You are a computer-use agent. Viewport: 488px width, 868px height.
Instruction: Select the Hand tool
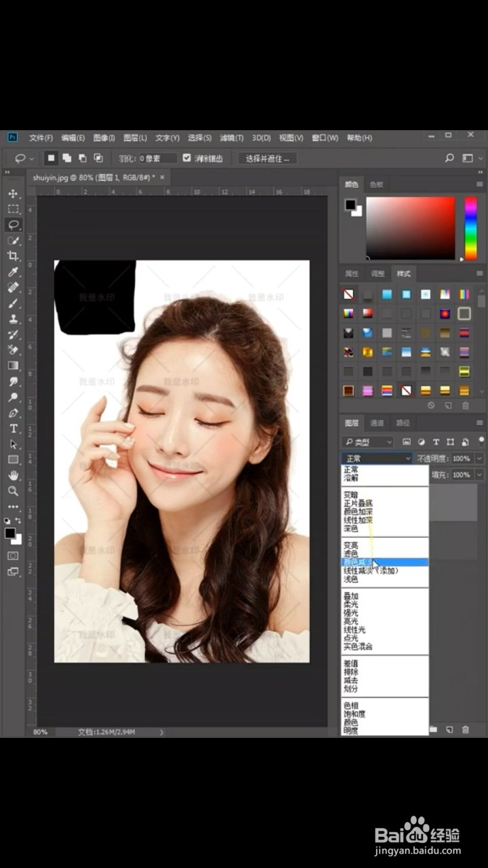(13, 475)
